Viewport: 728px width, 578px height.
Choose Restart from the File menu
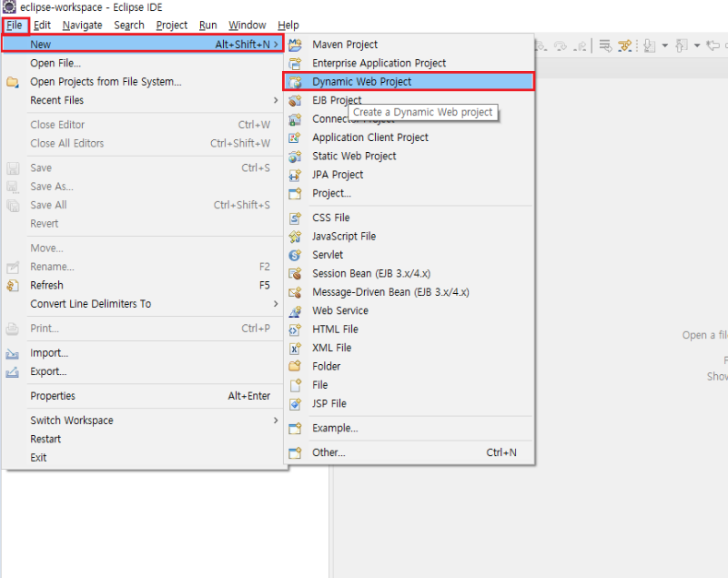[143, 439]
